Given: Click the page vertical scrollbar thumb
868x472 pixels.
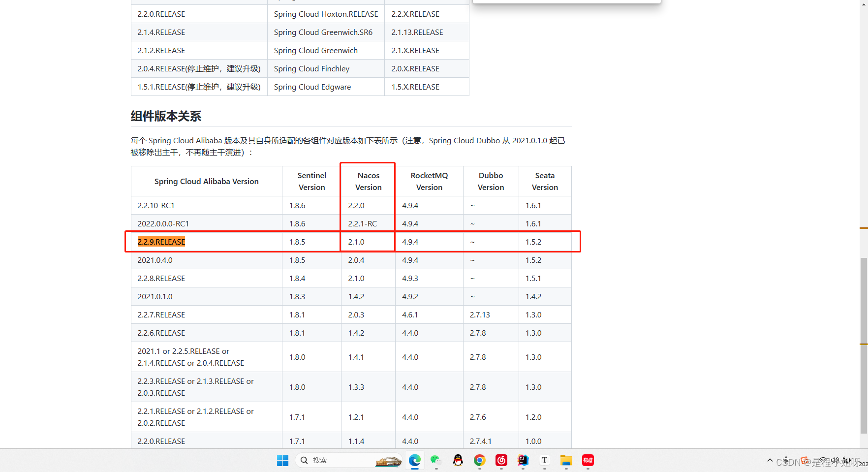Looking at the screenshot, I should click(x=864, y=346).
